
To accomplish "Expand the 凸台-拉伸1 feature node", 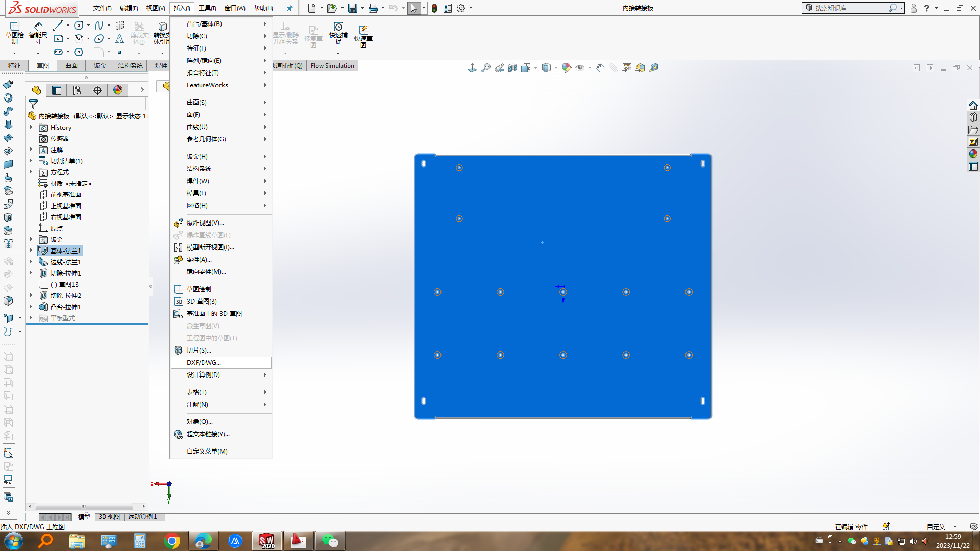I will pos(31,307).
